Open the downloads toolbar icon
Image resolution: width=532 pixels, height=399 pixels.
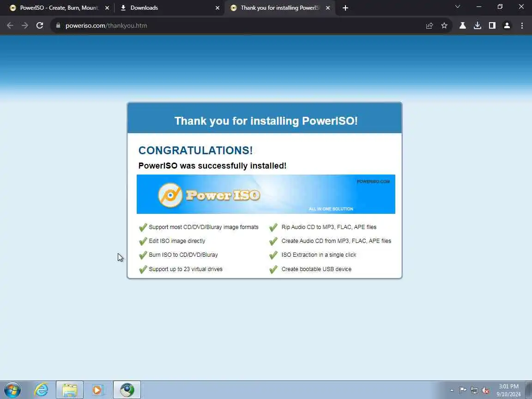click(x=478, y=25)
